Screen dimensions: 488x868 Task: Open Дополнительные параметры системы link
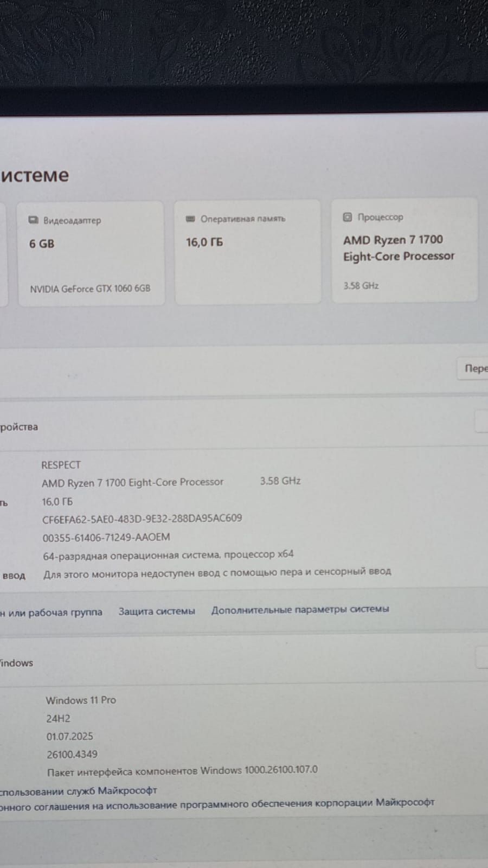tap(300, 609)
